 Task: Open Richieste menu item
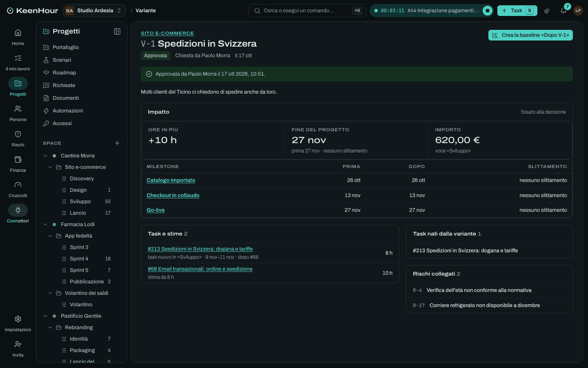tap(82, 85)
